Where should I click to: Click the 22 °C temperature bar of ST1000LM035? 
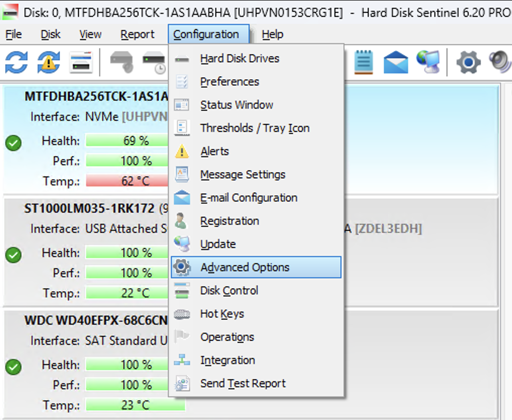[127, 293]
